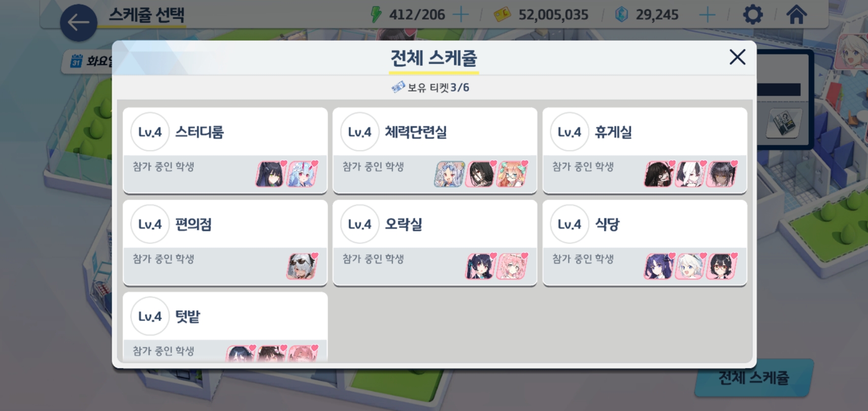Choose the 텃밭 schedule card
The height and width of the screenshot is (411, 868).
coord(225,327)
